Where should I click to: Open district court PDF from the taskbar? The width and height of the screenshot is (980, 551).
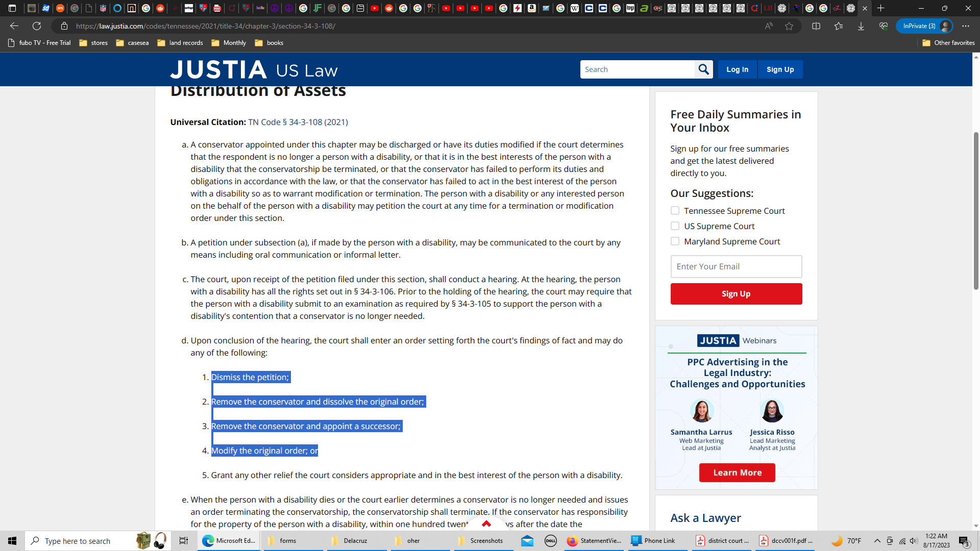(x=722, y=541)
